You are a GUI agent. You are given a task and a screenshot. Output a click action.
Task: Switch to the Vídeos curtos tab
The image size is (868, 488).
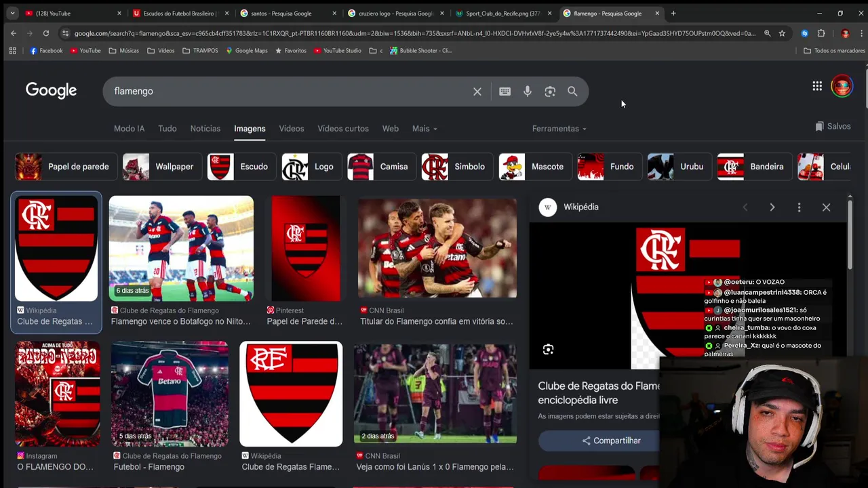(x=343, y=129)
